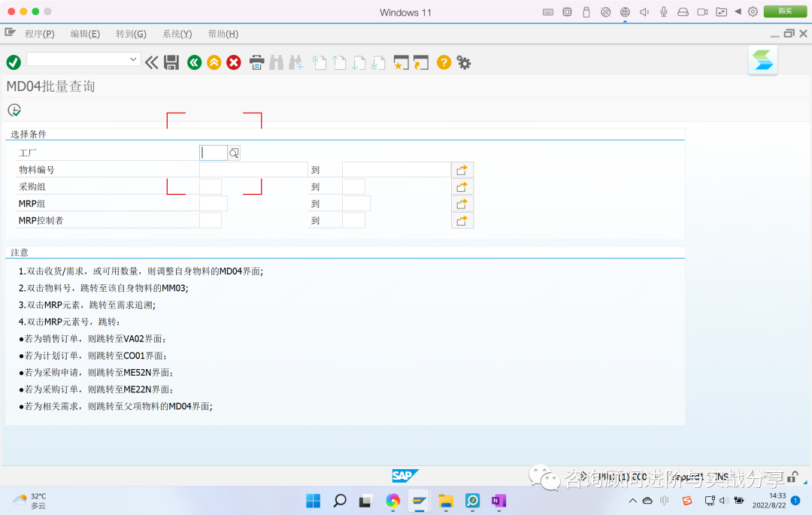Open the search help for 工厂 field
The width and height of the screenshot is (812, 515).
point(233,153)
